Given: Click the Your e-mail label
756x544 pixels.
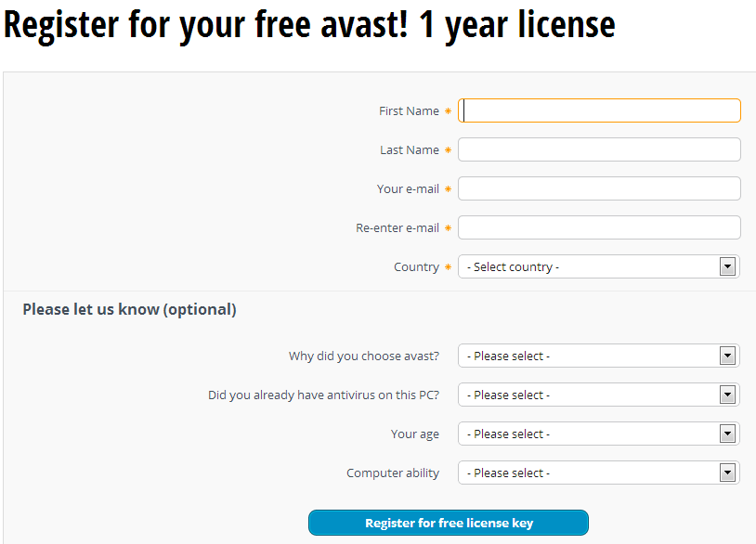Looking at the screenshot, I should 408,189.
